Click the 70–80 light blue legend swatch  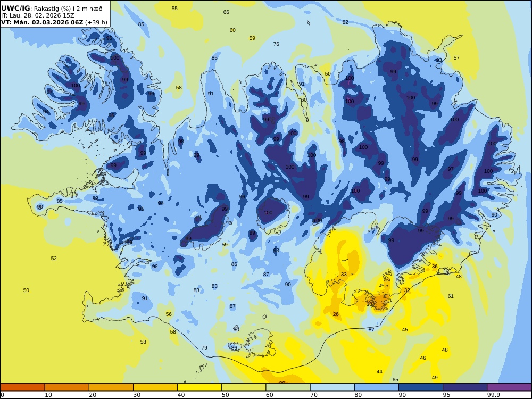point(332,387)
